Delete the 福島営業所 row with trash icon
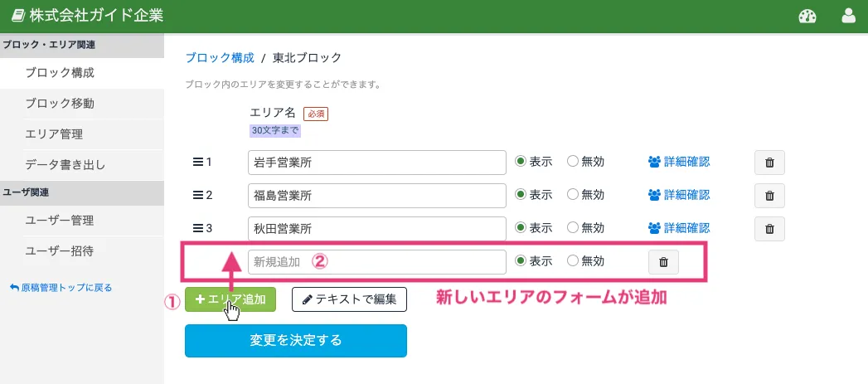The image size is (868, 384). tap(769, 196)
